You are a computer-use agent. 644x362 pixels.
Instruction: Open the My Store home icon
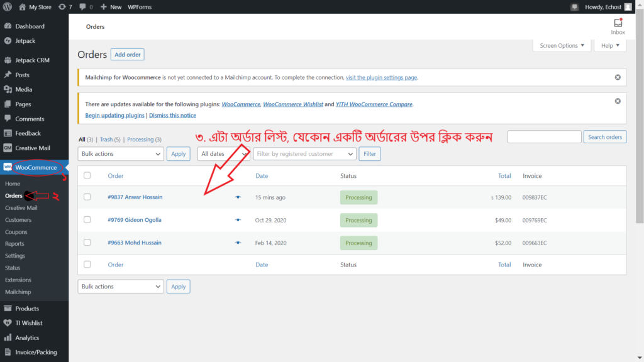(22, 7)
